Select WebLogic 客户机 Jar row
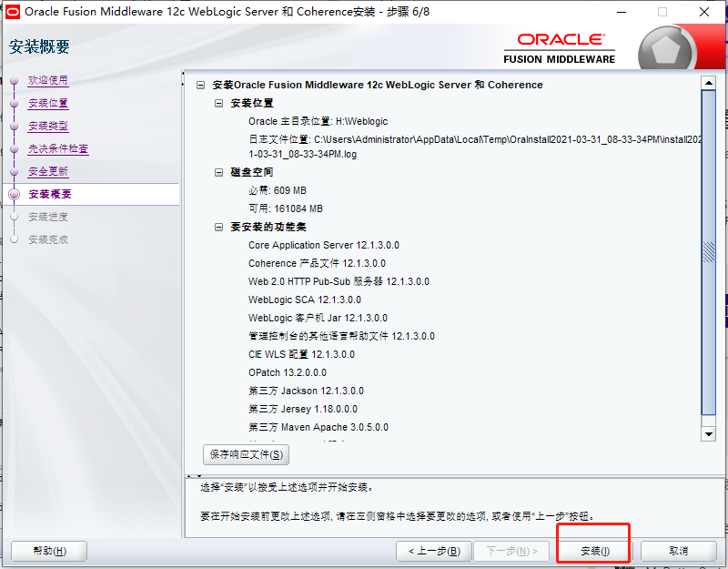 [318, 318]
